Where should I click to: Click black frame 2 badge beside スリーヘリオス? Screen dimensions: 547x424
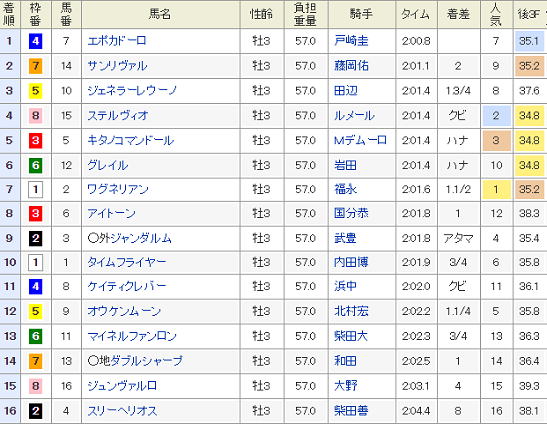[36, 411]
